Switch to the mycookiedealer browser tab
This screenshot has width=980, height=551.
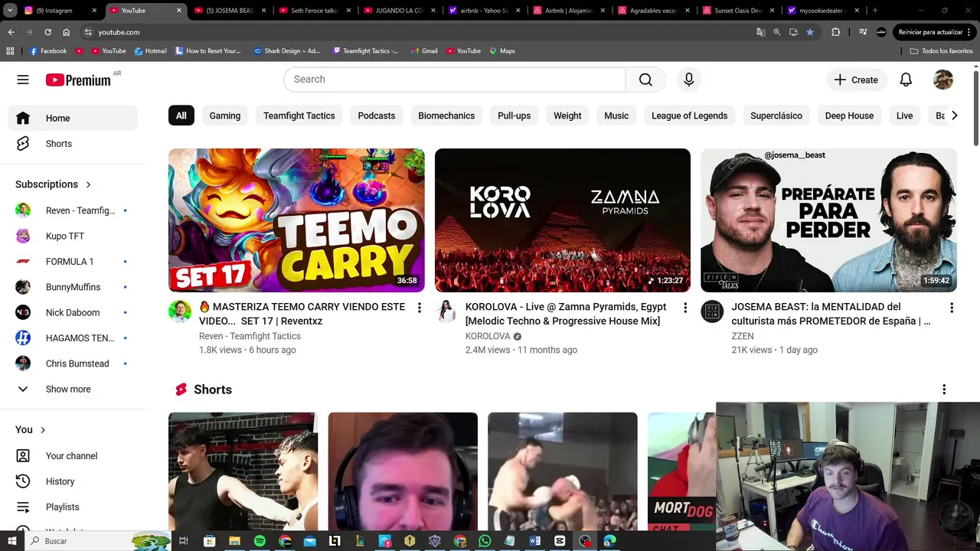pos(824,11)
